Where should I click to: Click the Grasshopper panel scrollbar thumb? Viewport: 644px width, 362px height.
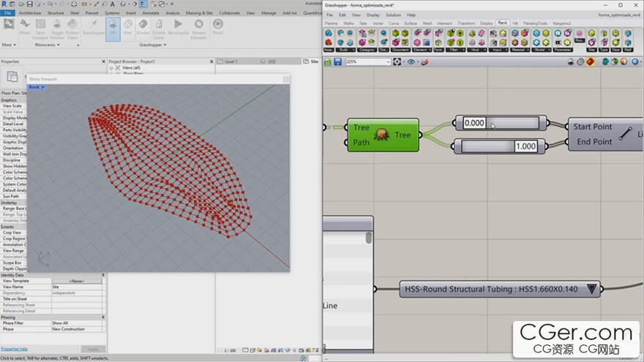tap(368, 238)
